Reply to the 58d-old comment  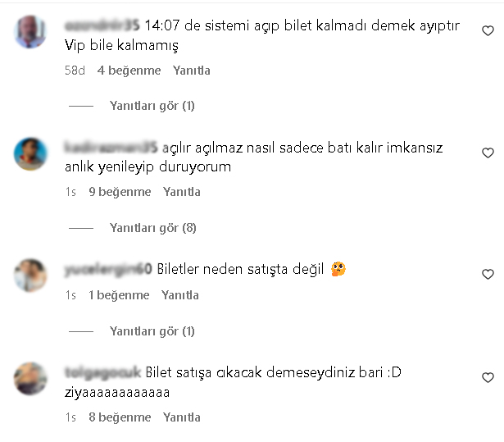[x=192, y=71]
